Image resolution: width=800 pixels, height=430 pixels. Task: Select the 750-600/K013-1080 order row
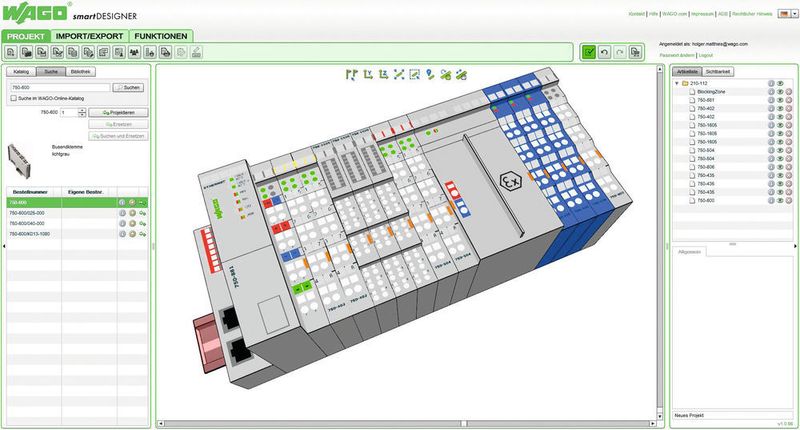click(77, 234)
